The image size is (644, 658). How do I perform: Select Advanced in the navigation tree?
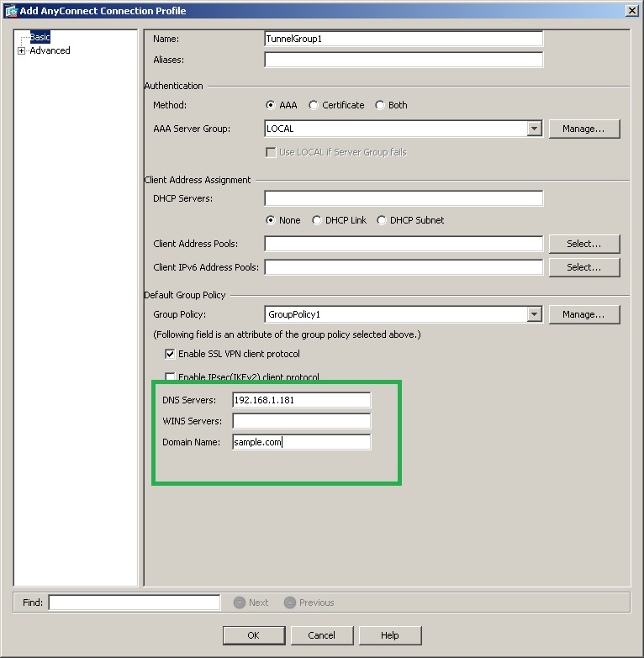click(50, 50)
